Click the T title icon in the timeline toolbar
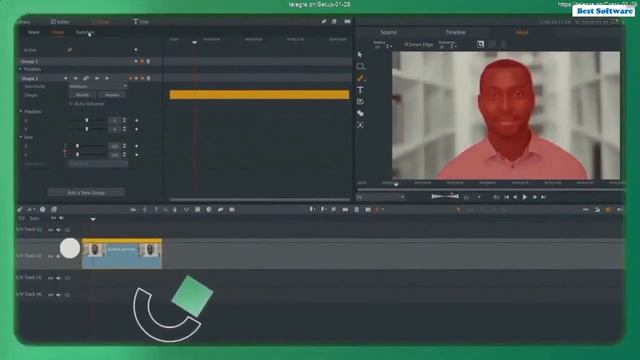The width and height of the screenshot is (640, 360). [156, 209]
